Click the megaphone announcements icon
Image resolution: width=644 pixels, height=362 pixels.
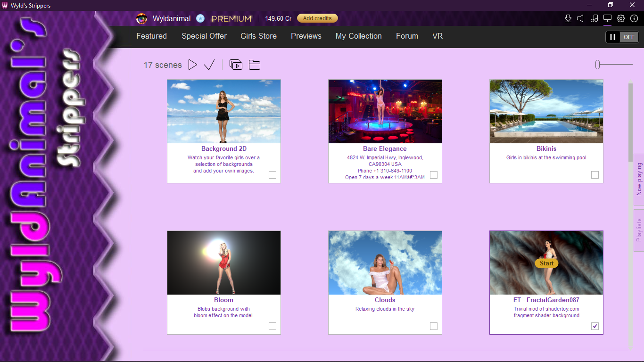[x=581, y=18]
